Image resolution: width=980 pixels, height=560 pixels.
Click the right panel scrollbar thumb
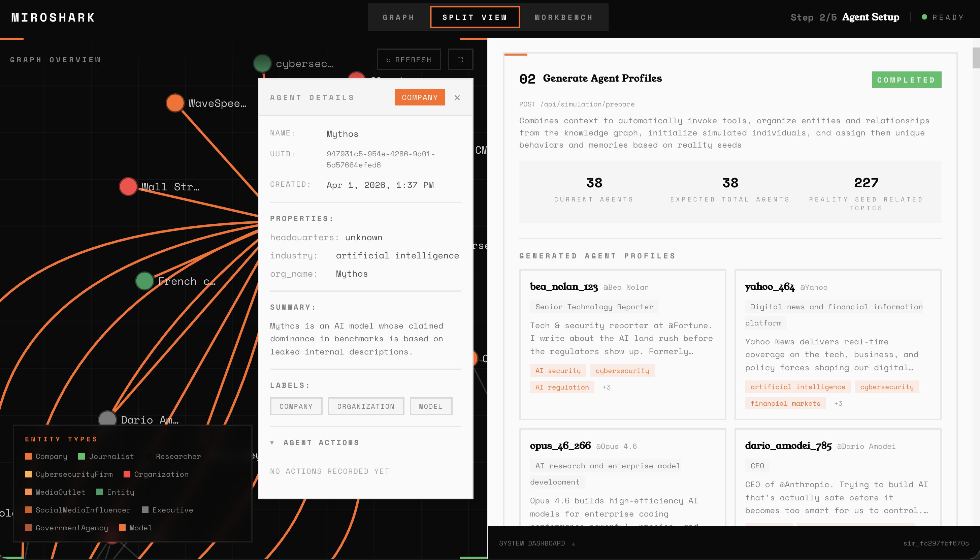(976, 58)
